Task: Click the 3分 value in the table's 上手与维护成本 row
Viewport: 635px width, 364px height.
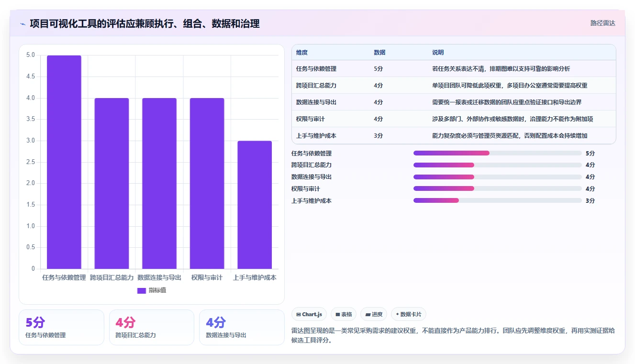Action: pyautogui.click(x=378, y=136)
